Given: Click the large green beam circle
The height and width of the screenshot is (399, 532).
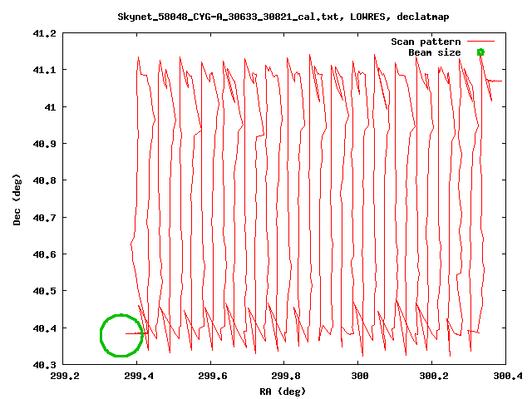Looking at the screenshot, I should tap(121, 335).
